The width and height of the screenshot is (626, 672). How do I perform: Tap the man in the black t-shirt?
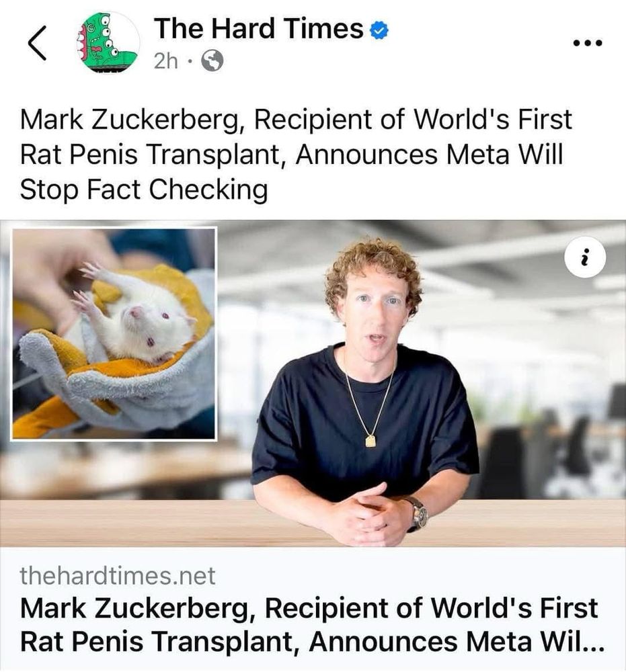coord(366,392)
